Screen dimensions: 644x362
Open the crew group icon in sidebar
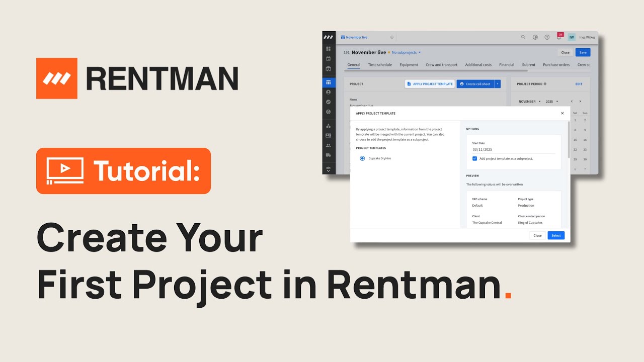tap(329, 145)
